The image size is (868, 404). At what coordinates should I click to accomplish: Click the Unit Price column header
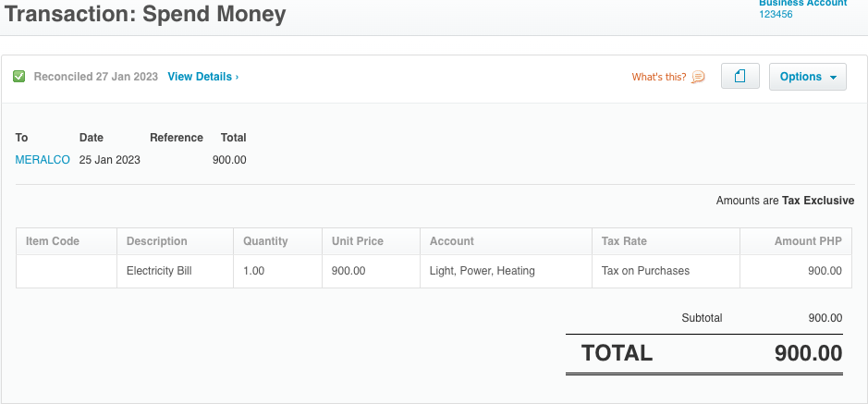(358, 241)
